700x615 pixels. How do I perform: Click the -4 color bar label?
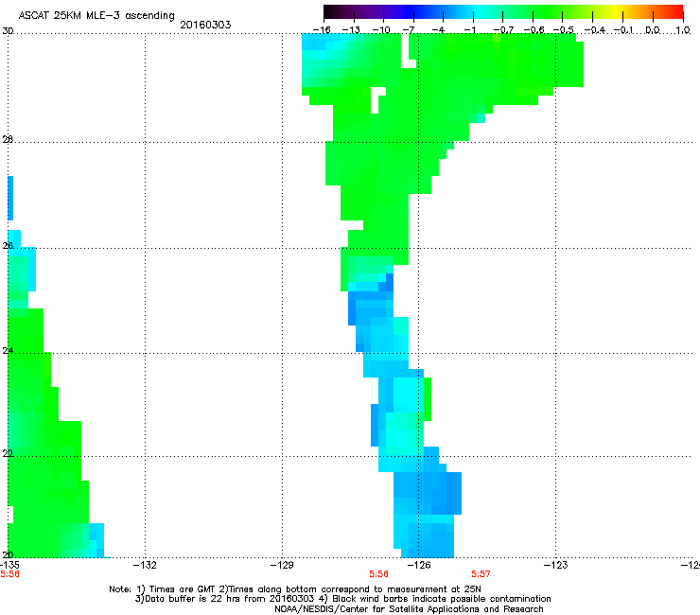[439, 30]
